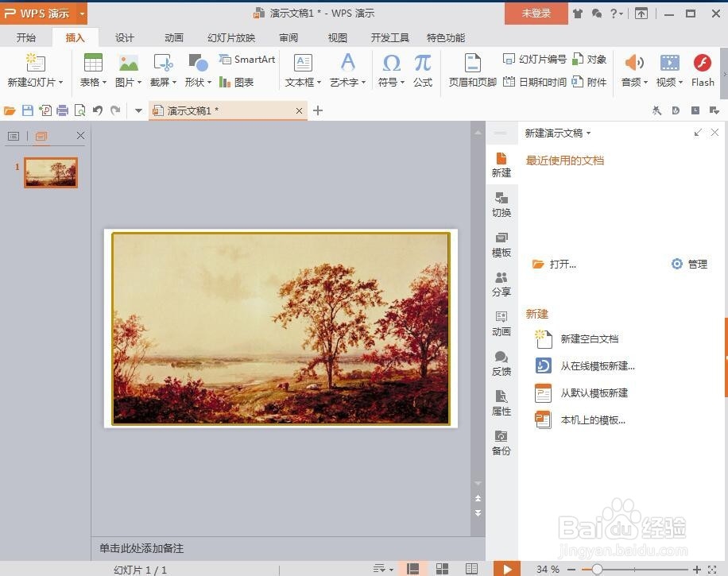Click the New Slide (新建幻灯片) icon
The height and width of the screenshot is (576, 728).
[x=36, y=62]
